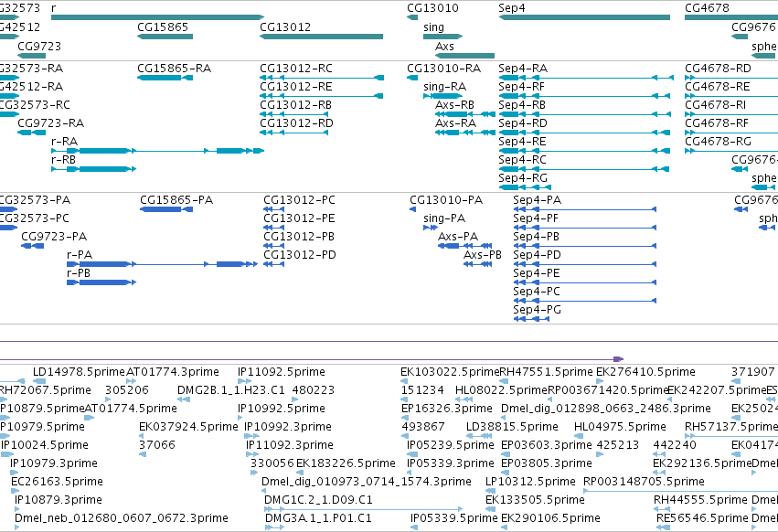Select protein CG9723-PA

[x=33, y=246]
